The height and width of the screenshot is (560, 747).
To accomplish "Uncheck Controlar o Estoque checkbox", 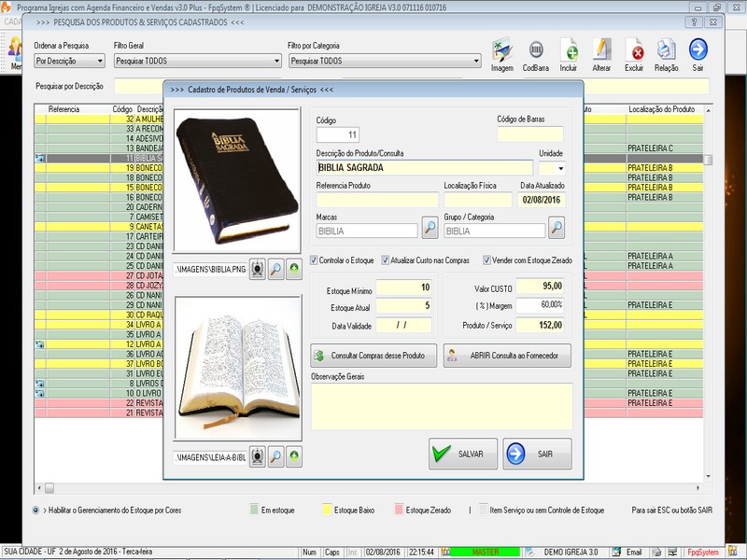I will pyautogui.click(x=315, y=260).
